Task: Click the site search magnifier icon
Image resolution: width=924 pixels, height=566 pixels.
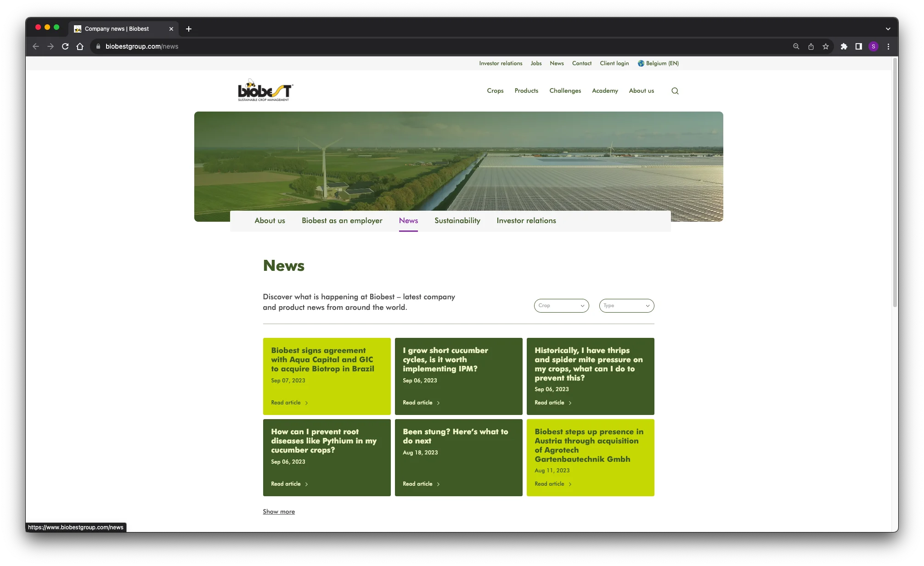Action: coord(675,91)
